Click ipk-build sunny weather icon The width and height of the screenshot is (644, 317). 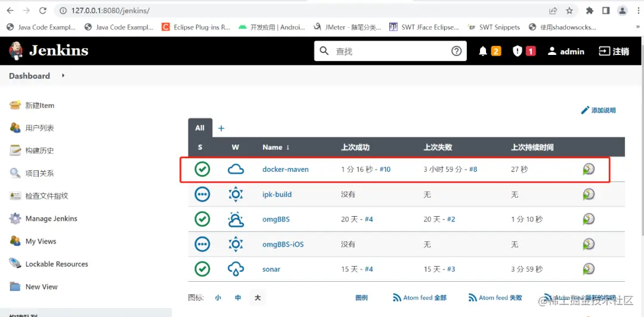[x=236, y=194]
